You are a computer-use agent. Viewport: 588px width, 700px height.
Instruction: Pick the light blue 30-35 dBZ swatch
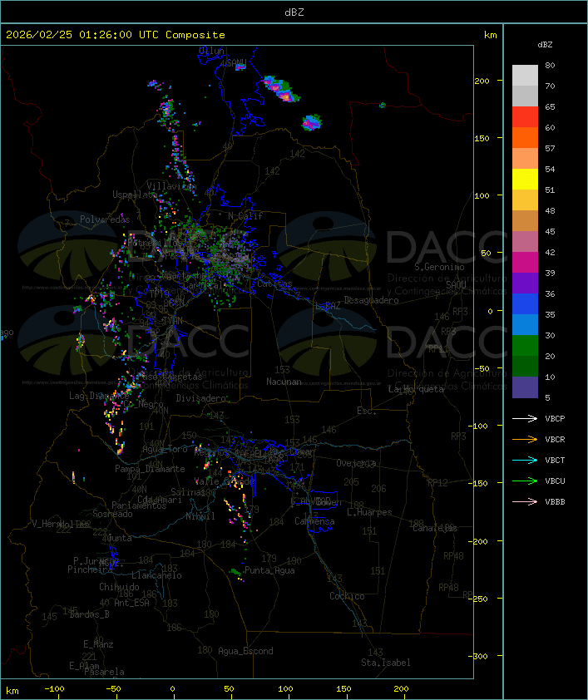pos(525,325)
